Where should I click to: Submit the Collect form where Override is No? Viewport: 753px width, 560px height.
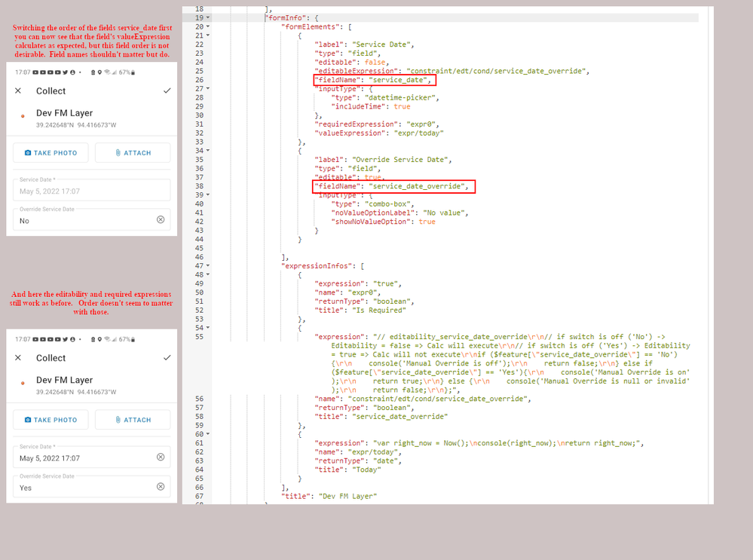pos(167,90)
